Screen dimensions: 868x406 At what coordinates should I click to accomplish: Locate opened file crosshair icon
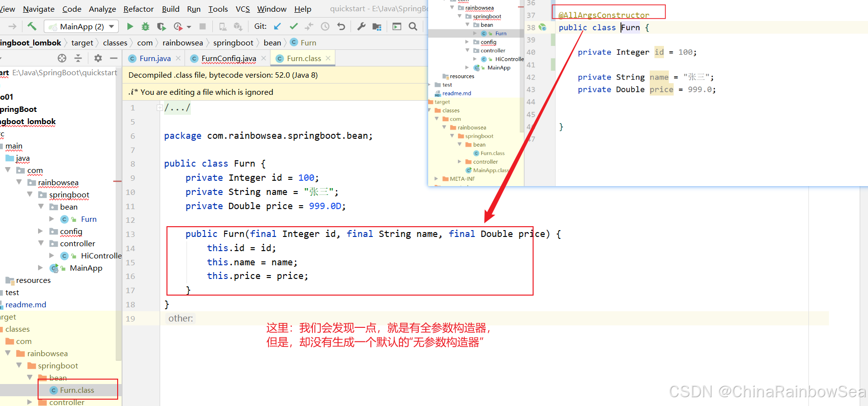coord(62,58)
